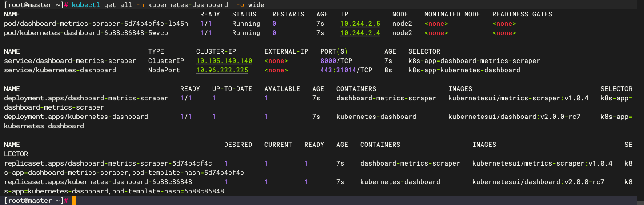Click the 'RESTARTS' column header
Viewport: 644px width, 205px height.
(x=288, y=14)
